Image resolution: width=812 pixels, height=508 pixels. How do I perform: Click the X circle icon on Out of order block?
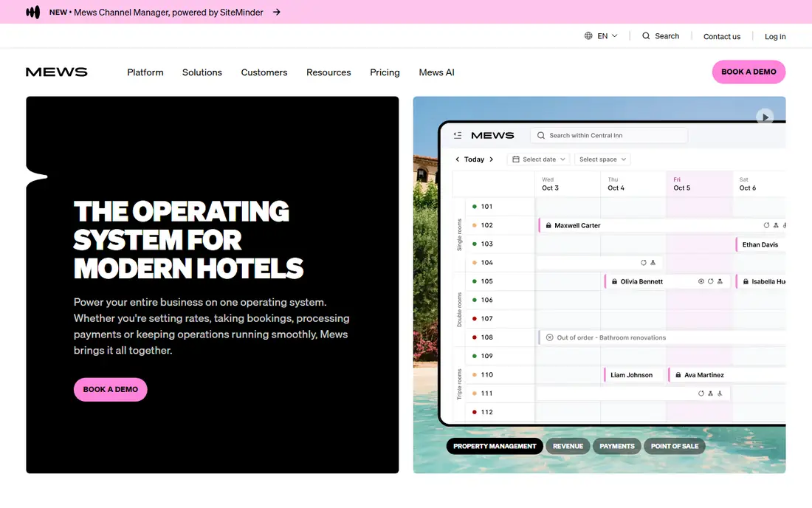click(x=549, y=337)
